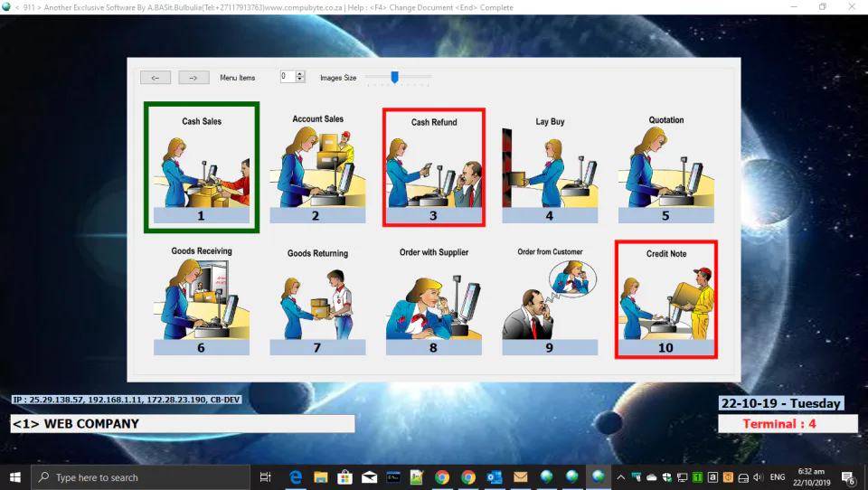Open the command prompt taskbar icon
The image size is (868, 490).
[393, 477]
